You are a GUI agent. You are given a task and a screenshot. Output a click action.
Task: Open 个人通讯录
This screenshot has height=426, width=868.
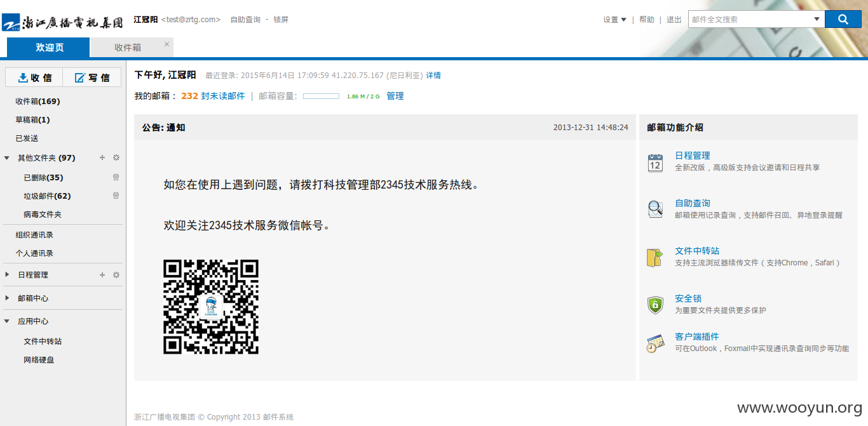tap(34, 253)
